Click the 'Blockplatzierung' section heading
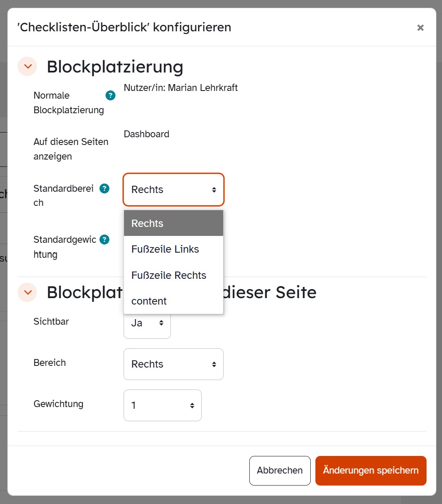Screen dimensions: 442x504 coord(115,66)
